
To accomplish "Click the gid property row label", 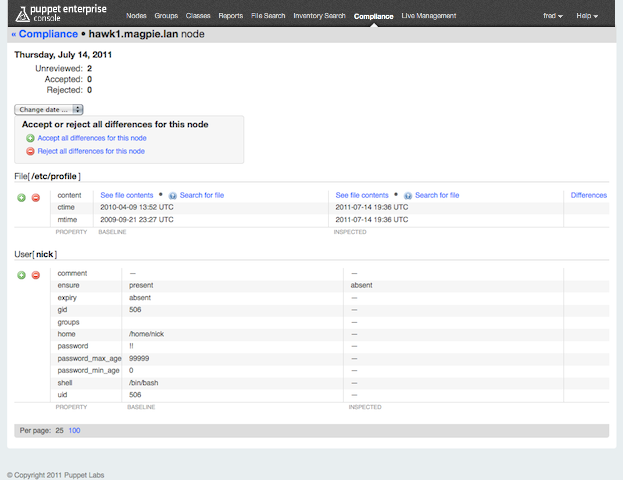I will click(62, 310).
